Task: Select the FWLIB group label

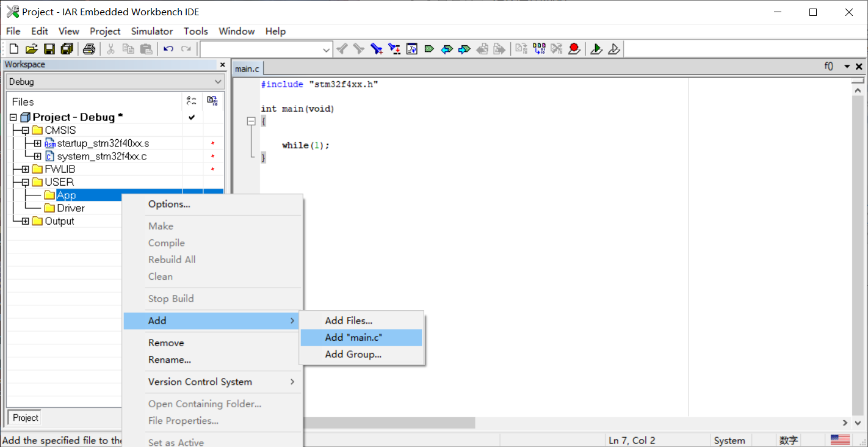Action: 60,169
